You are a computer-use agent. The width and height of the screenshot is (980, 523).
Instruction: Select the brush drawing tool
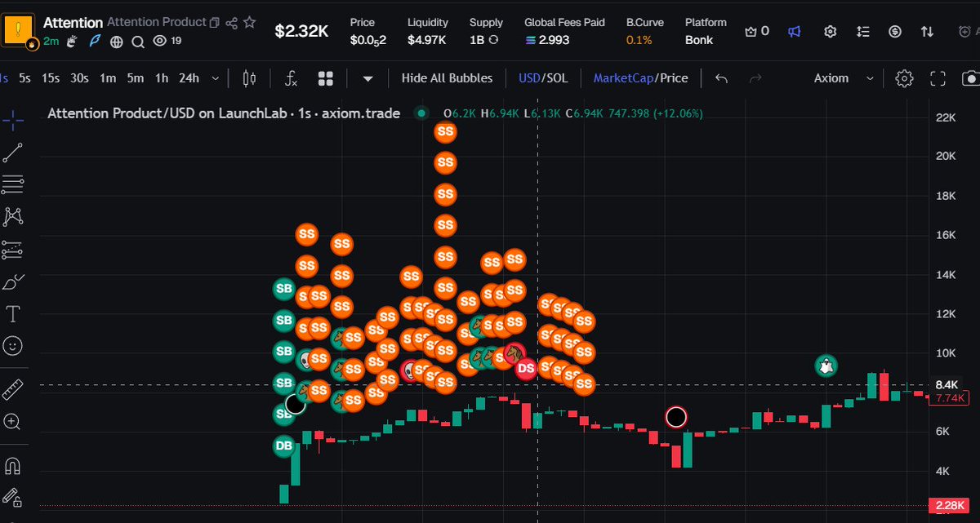pyautogui.click(x=12, y=282)
